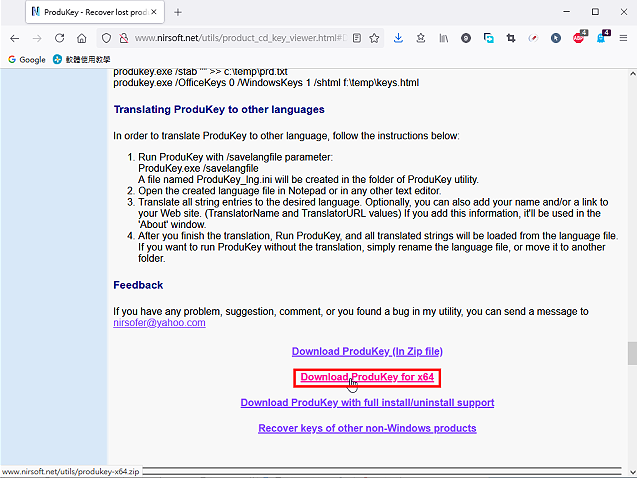Click Download ProduKey (In Zip file) link
Screen dimensions: 637x478
(367, 351)
